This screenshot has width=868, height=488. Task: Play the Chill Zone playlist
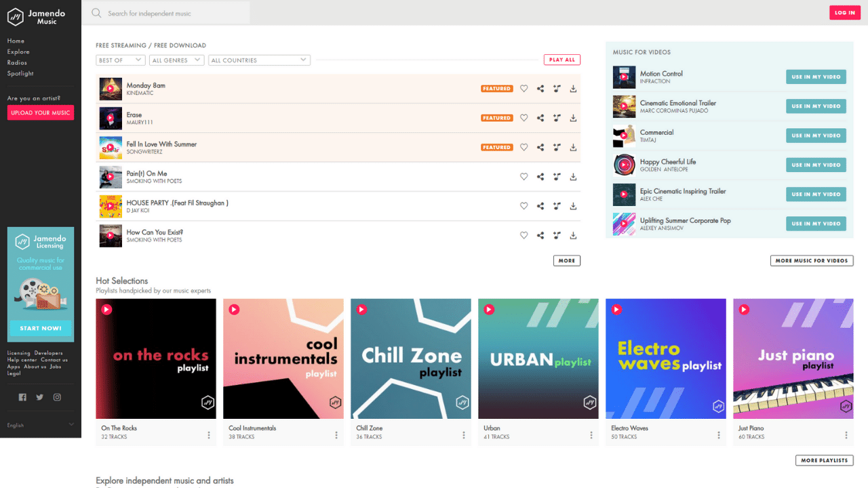(x=361, y=310)
